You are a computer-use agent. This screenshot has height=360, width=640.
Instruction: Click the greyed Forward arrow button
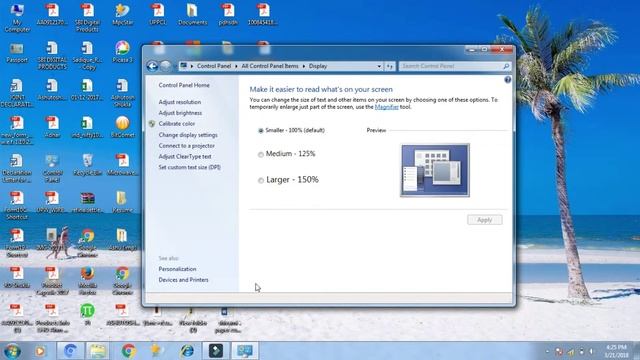tap(166, 66)
